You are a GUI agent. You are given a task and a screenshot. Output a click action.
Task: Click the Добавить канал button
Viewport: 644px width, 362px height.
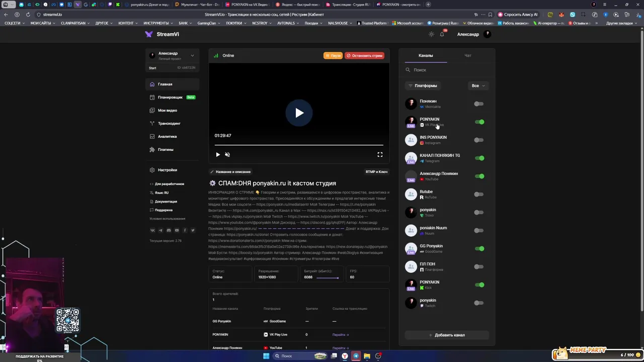447,335
